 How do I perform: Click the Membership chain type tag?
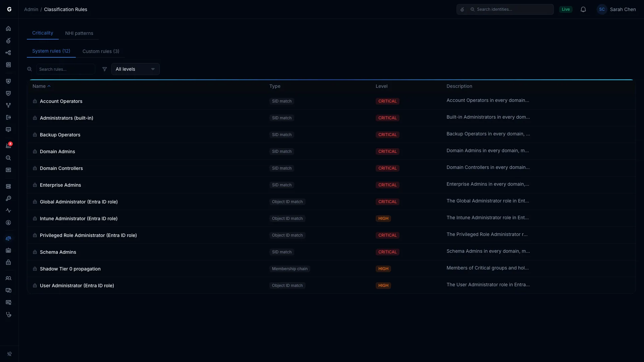pyautogui.click(x=290, y=269)
